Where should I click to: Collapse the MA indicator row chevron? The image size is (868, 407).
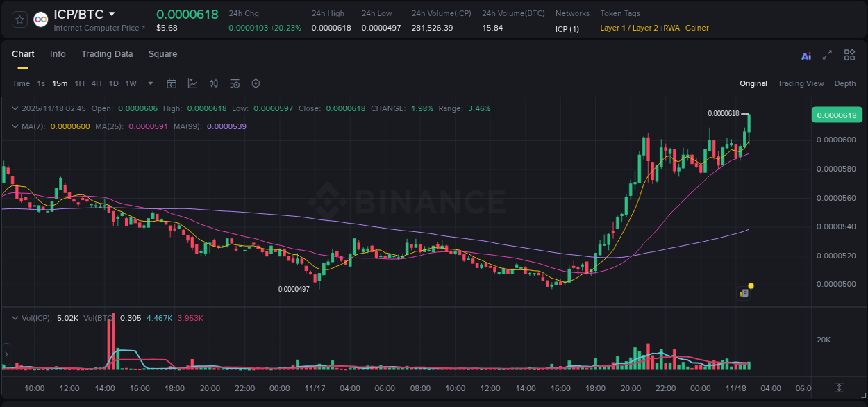[15, 126]
